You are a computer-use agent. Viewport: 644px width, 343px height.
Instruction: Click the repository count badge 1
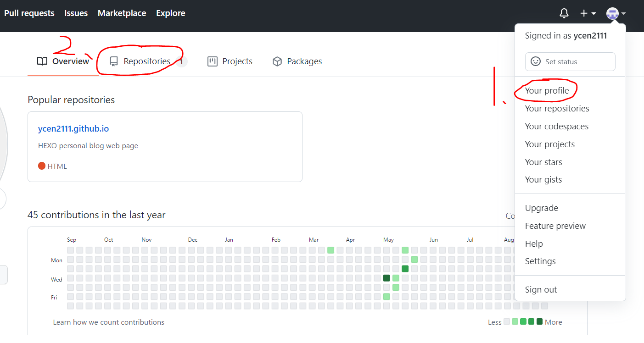coord(181,61)
